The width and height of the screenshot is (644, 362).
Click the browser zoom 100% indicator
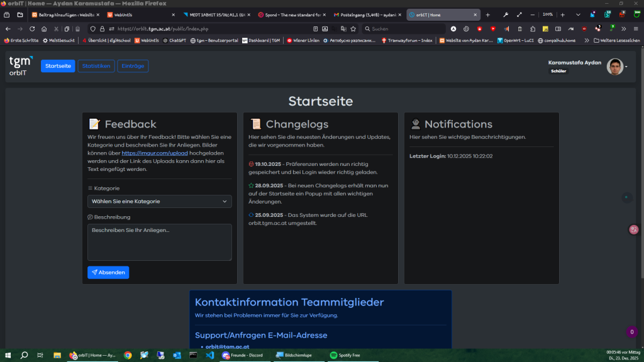coord(548,15)
